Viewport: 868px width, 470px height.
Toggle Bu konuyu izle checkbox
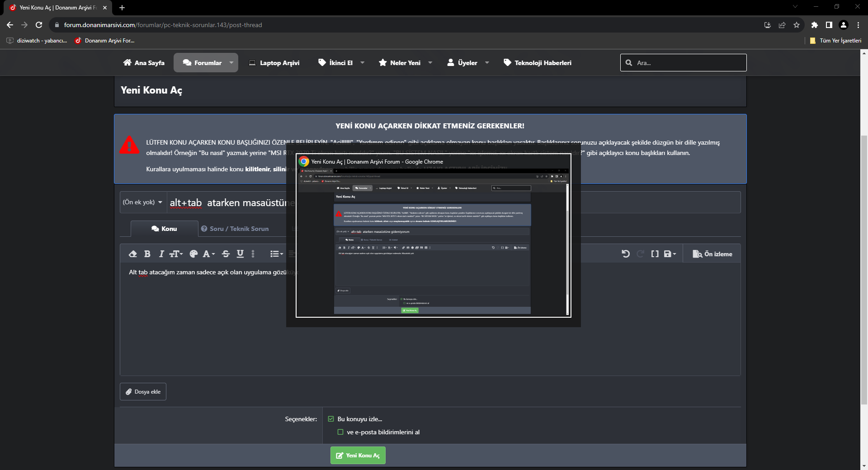point(331,419)
